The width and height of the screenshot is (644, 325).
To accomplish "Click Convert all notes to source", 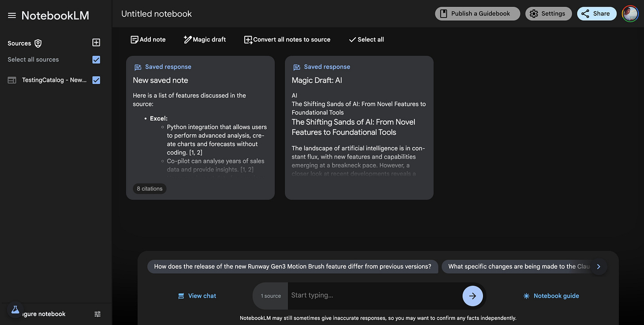I will coord(287,39).
